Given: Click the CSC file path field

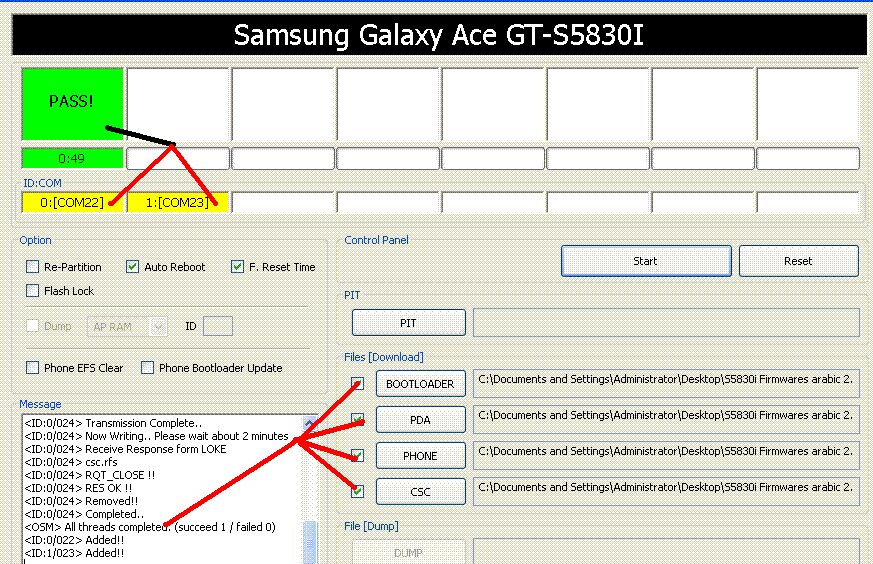Looking at the screenshot, I should [666, 492].
